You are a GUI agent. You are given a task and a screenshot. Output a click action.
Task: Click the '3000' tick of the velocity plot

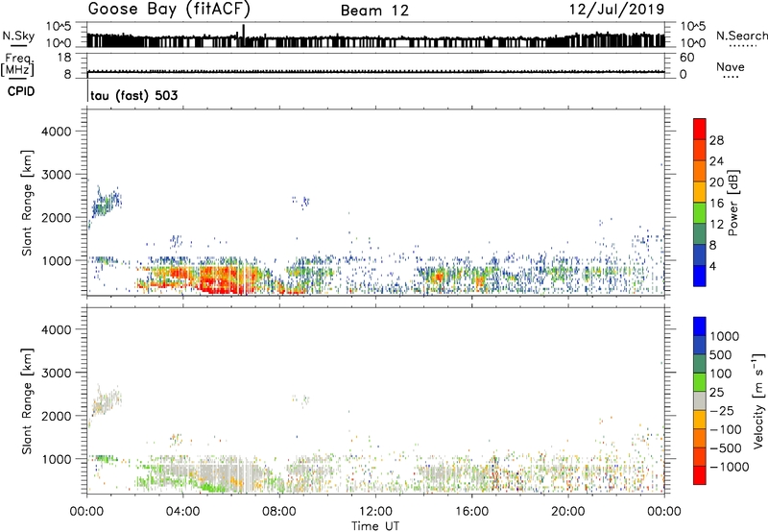point(57,373)
